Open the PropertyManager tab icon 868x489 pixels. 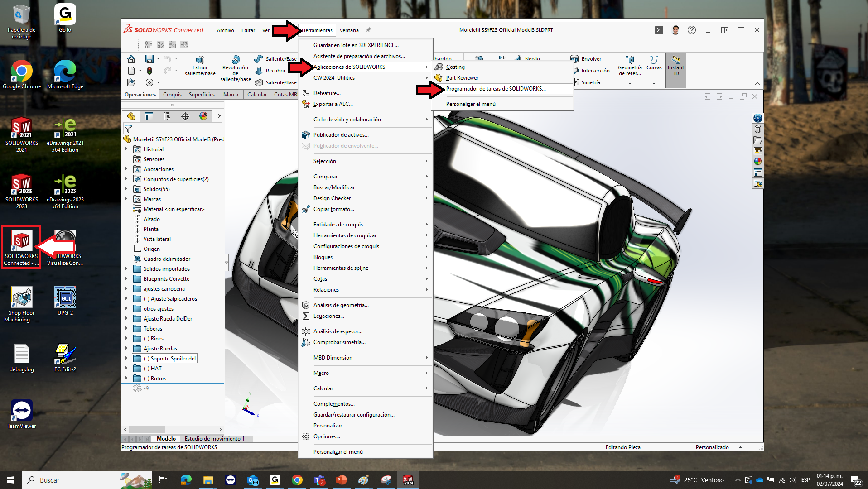coord(149,116)
